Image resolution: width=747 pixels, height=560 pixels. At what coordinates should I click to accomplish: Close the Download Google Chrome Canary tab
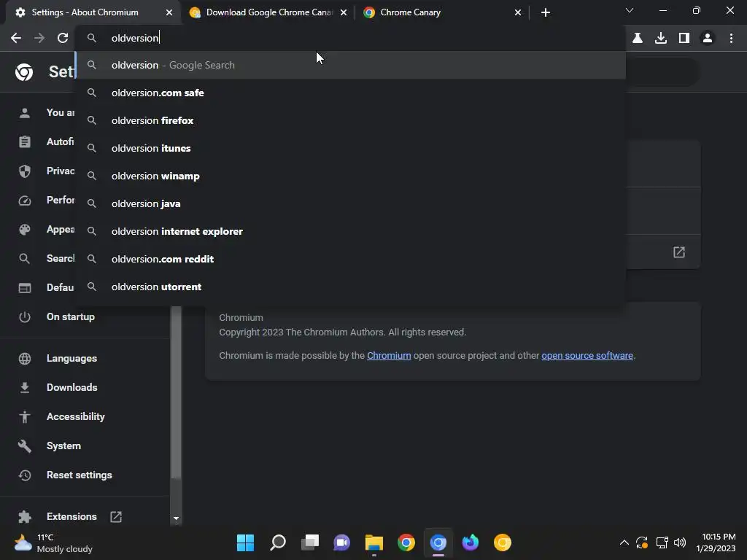coord(344,12)
